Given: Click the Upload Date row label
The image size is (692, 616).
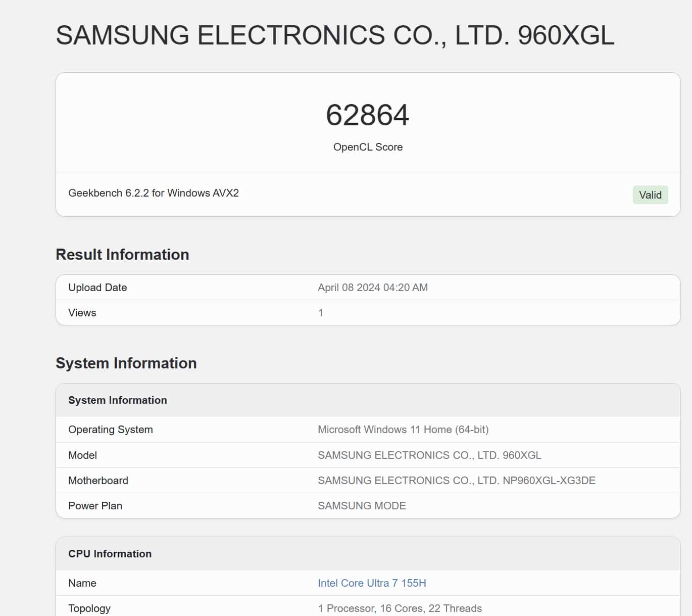Looking at the screenshot, I should 97,288.
